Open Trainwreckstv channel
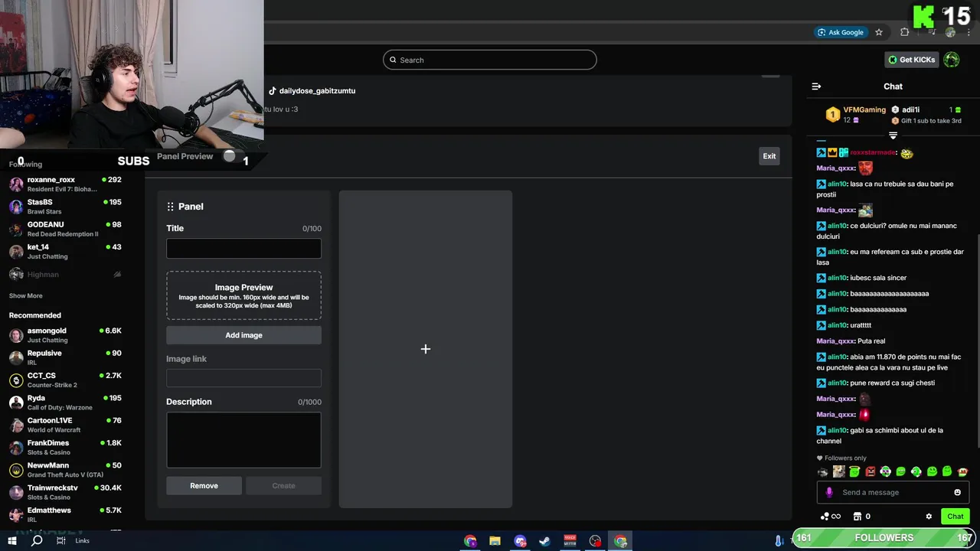Image resolution: width=980 pixels, height=551 pixels. tap(65, 492)
